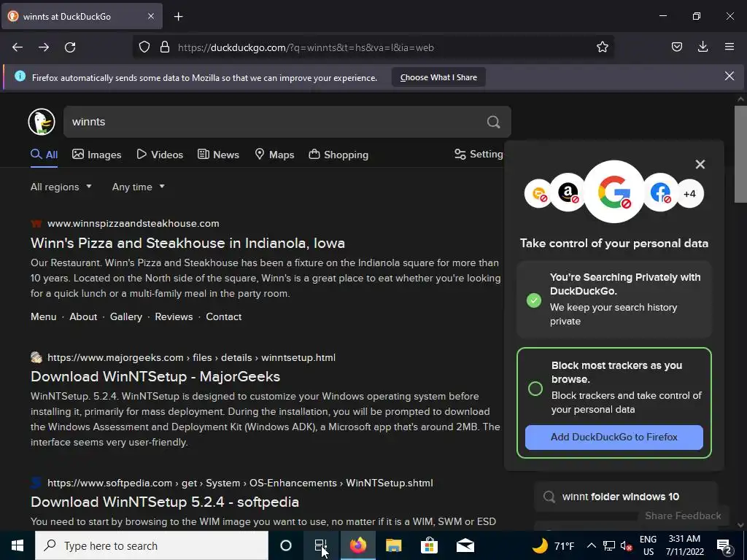This screenshot has width=747, height=560.
Task: Open tracking protection shield icon
Action: point(144,47)
